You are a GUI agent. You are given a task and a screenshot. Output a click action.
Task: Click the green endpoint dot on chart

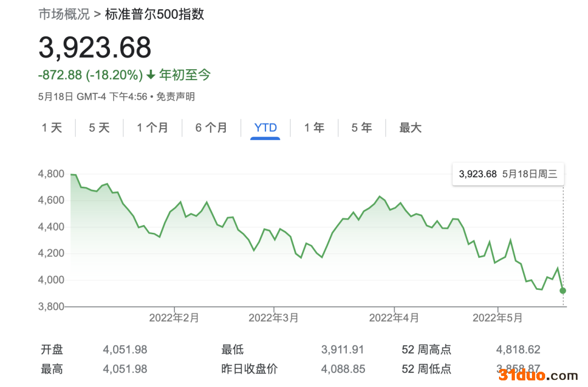click(563, 291)
